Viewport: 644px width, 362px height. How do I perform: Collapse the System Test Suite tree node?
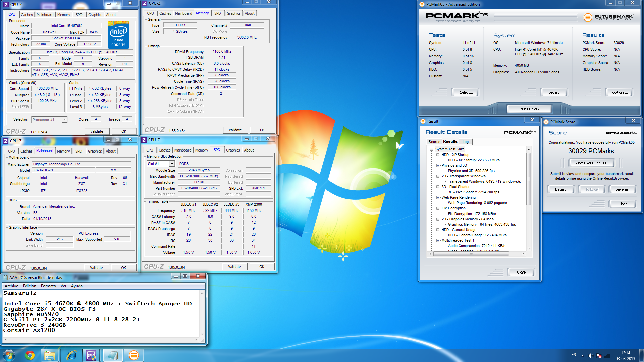432,149
